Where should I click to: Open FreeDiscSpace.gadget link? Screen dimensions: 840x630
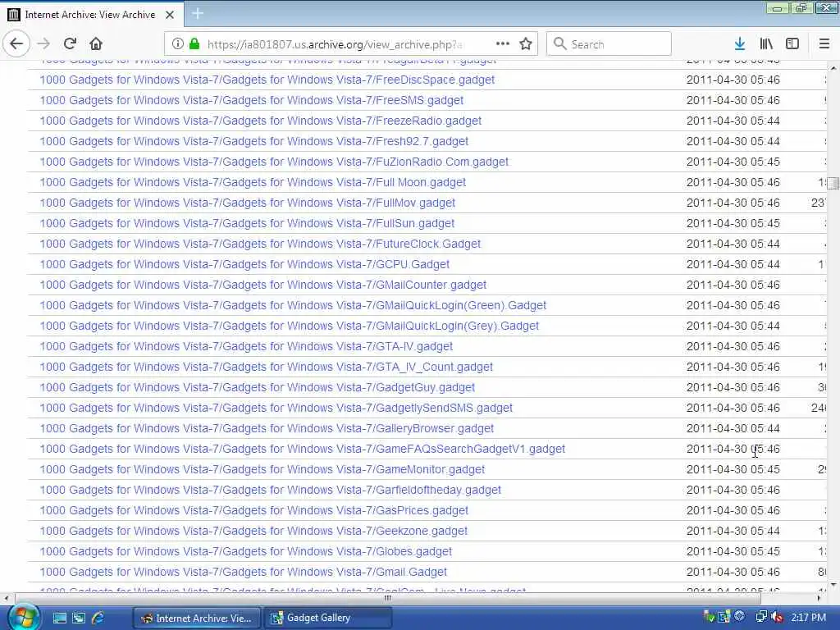click(x=267, y=80)
